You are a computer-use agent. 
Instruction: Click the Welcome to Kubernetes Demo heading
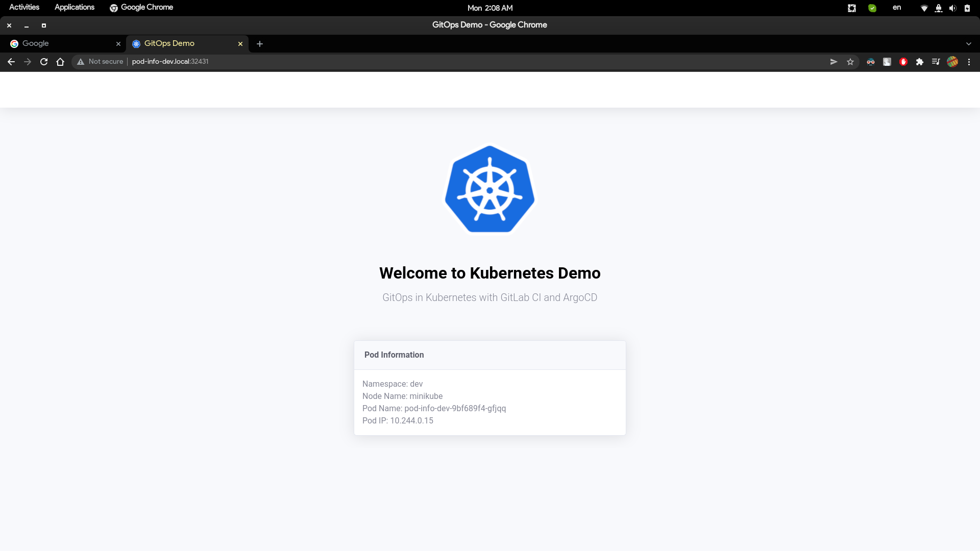point(490,273)
